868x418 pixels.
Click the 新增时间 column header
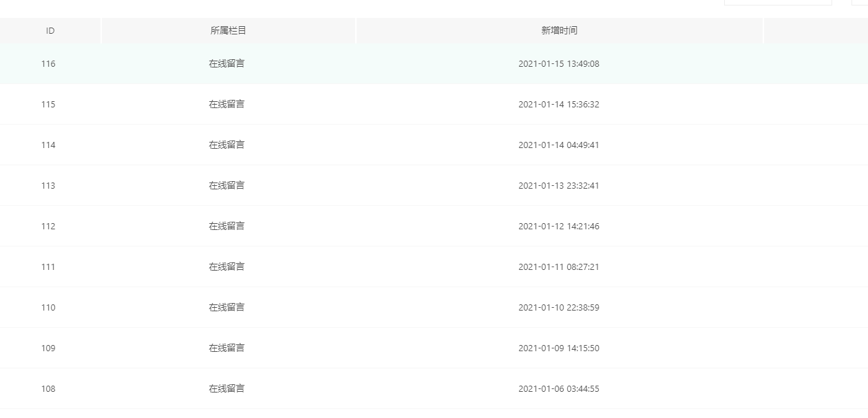559,31
